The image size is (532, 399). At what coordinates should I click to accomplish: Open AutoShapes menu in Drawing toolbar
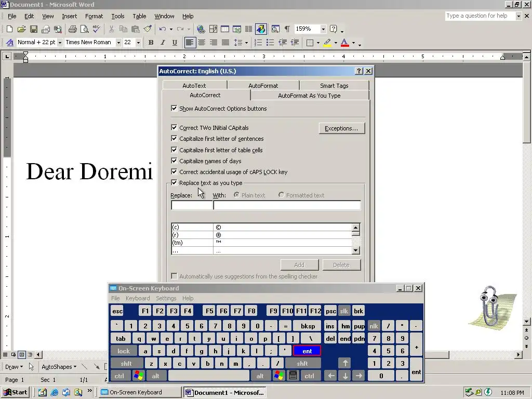(x=59, y=367)
